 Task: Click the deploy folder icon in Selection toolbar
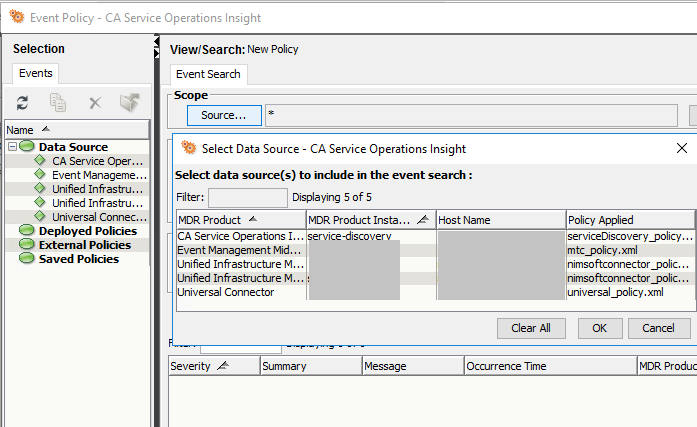(129, 103)
